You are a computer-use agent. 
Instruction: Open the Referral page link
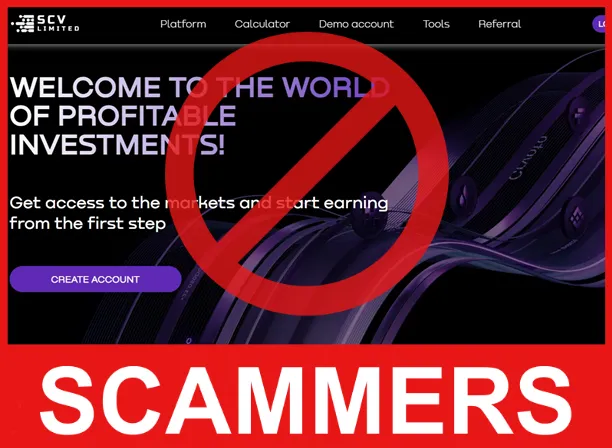tap(500, 24)
